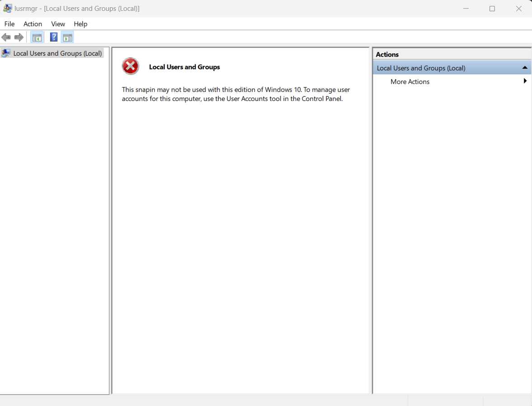The width and height of the screenshot is (532, 406).
Task: Click the Back arrow toolbar icon
Action: 6,37
